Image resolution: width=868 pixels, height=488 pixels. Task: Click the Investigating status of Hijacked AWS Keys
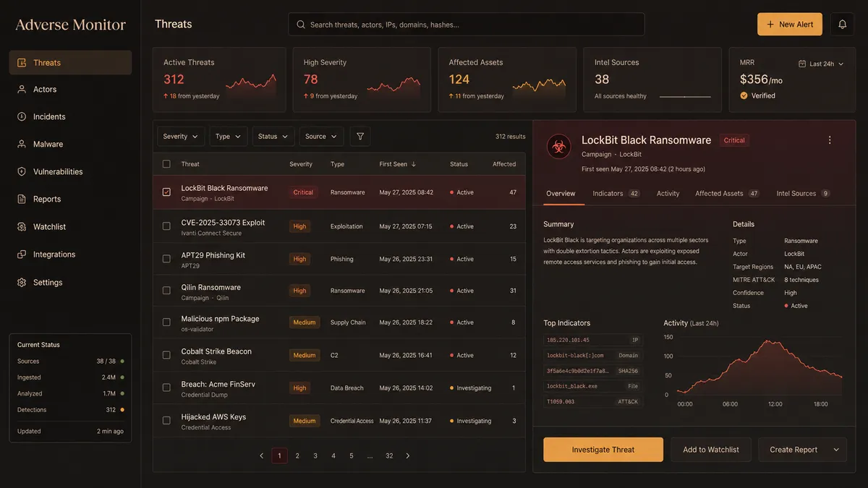(470, 421)
